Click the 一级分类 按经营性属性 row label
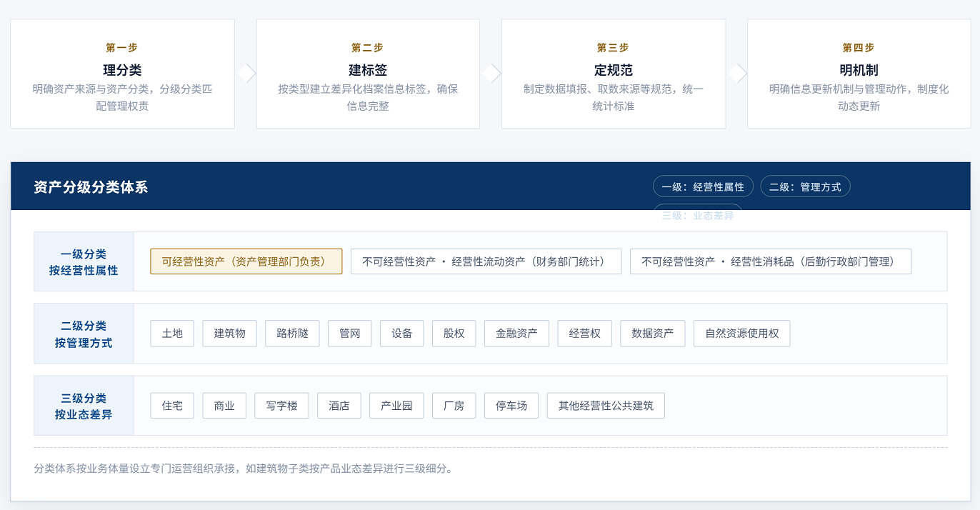 [x=84, y=262]
